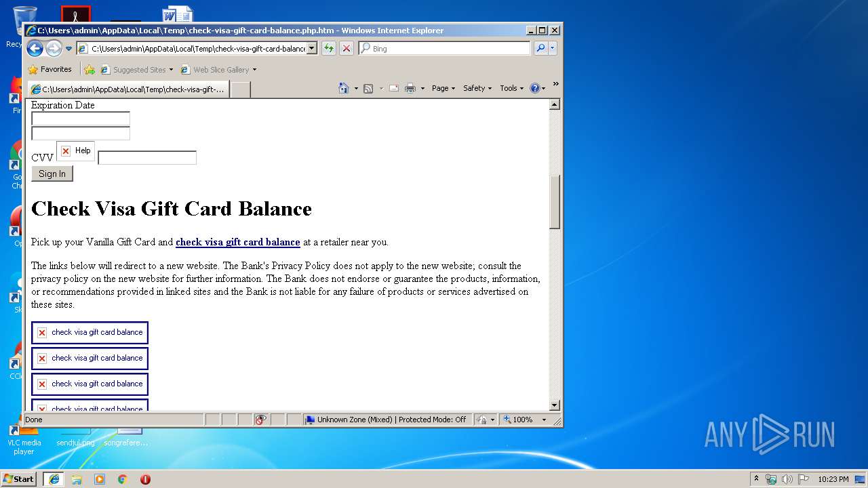Show hidden tray icons arrow
The height and width of the screenshot is (488, 868).
(x=756, y=479)
